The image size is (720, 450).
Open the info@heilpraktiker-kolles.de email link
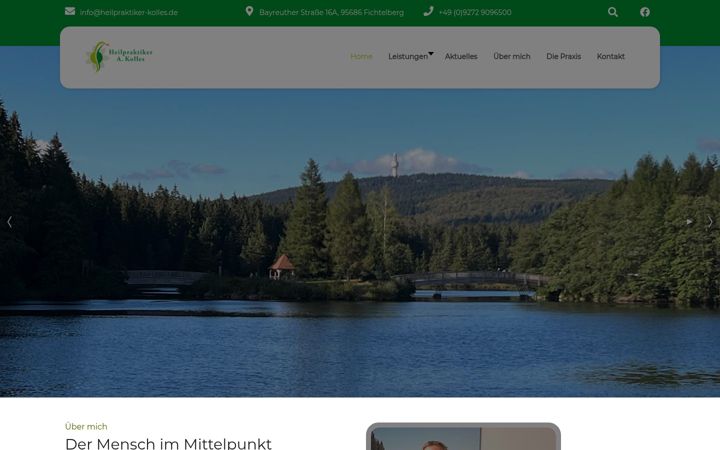click(x=129, y=12)
